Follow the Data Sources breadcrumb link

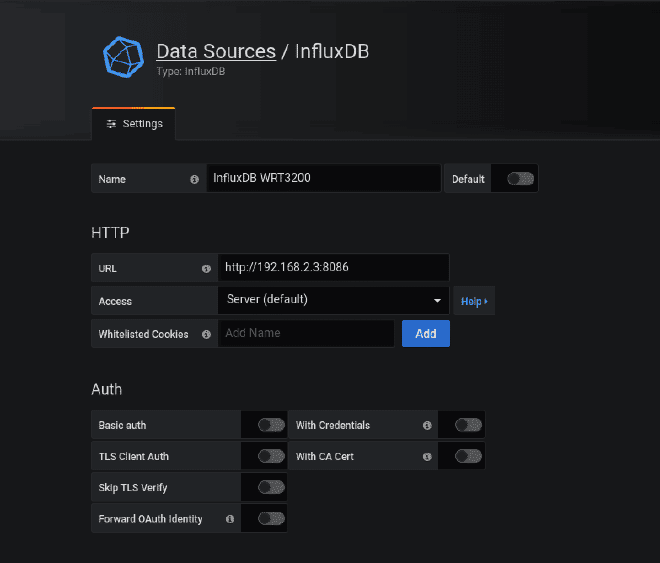coord(216,51)
